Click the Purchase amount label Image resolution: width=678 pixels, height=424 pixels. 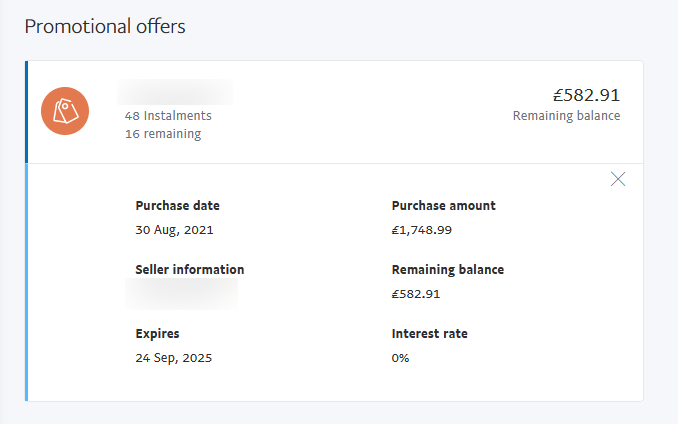click(x=443, y=206)
